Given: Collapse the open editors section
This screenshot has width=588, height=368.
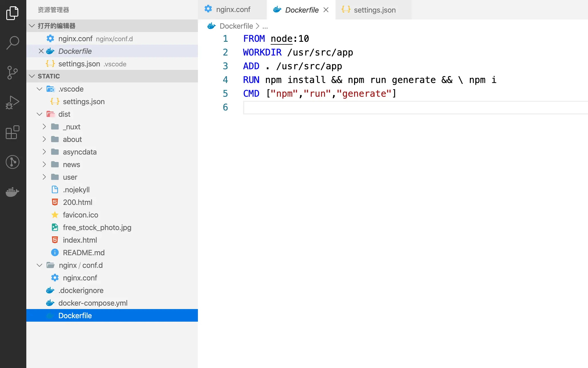Looking at the screenshot, I should click(32, 26).
